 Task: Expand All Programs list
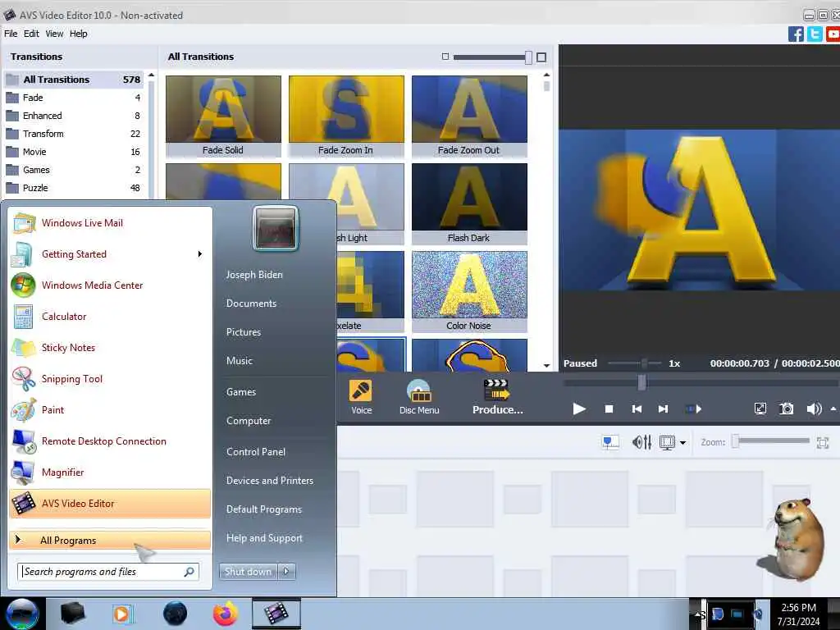[110, 540]
